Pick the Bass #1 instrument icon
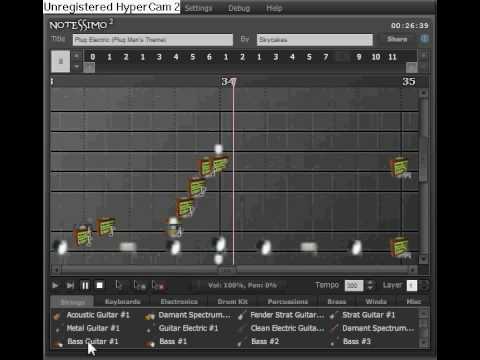Screen dimensions: 480x360 click(x=150, y=343)
